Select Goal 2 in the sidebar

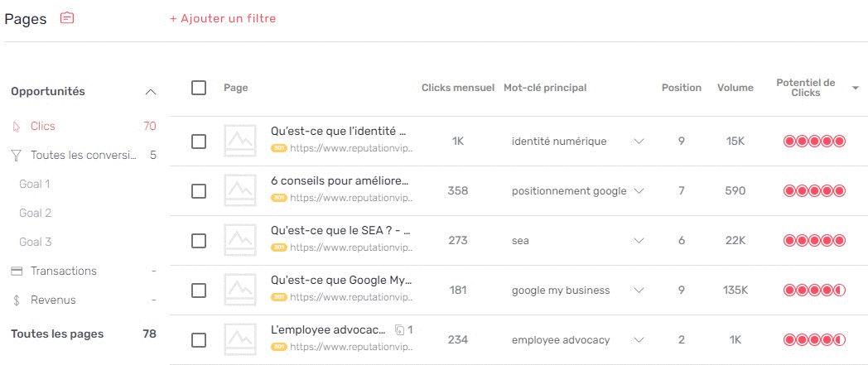[36, 213]
